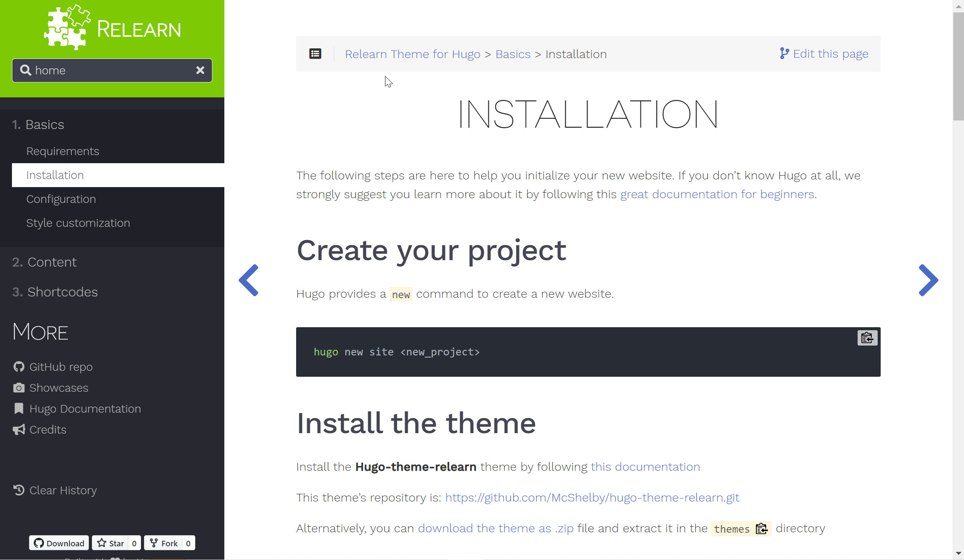Screen dimensions: 964x560
Task: Expand the Shortcodes section in sidebar
Action: point(62,291)
